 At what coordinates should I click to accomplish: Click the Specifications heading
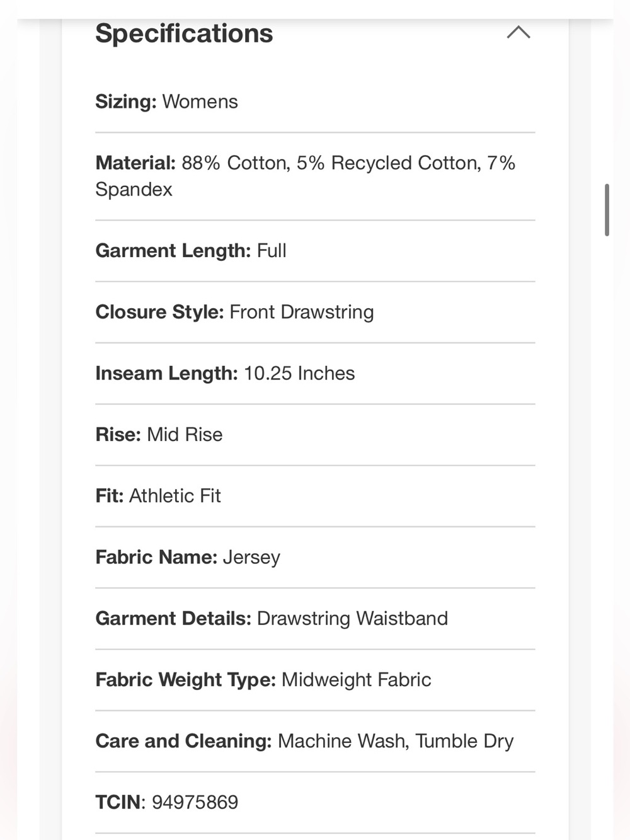point(184,33)
